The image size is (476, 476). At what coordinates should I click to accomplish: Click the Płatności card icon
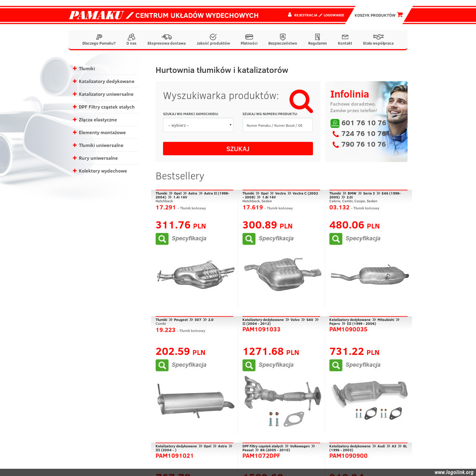point(249,37)
